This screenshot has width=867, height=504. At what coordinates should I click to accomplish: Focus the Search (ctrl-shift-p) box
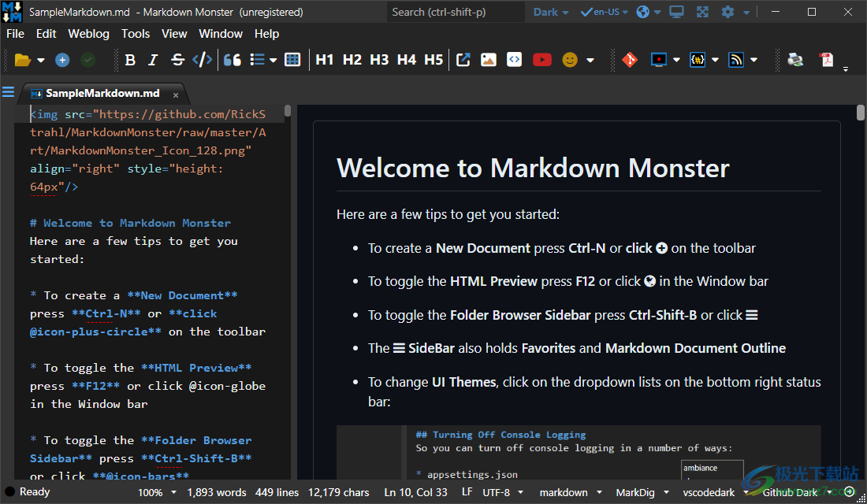(x=456, y=12)
